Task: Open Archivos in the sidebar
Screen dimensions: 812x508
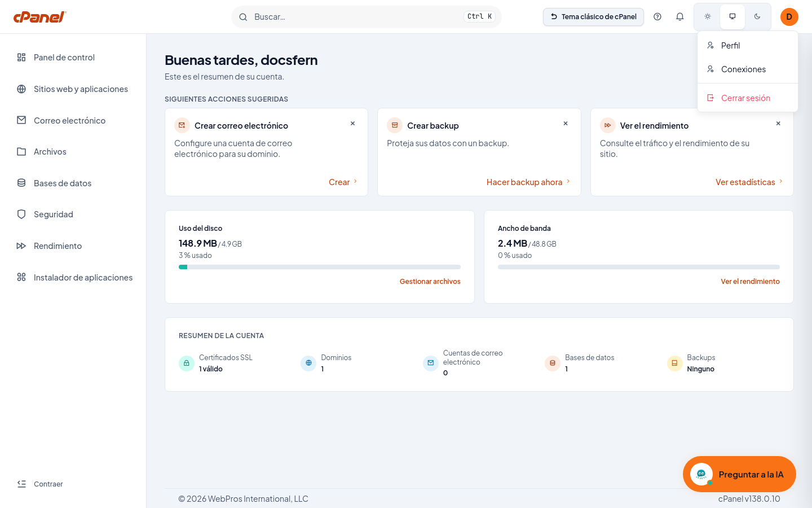Action: pyautogui.click(x=73, y=152)
